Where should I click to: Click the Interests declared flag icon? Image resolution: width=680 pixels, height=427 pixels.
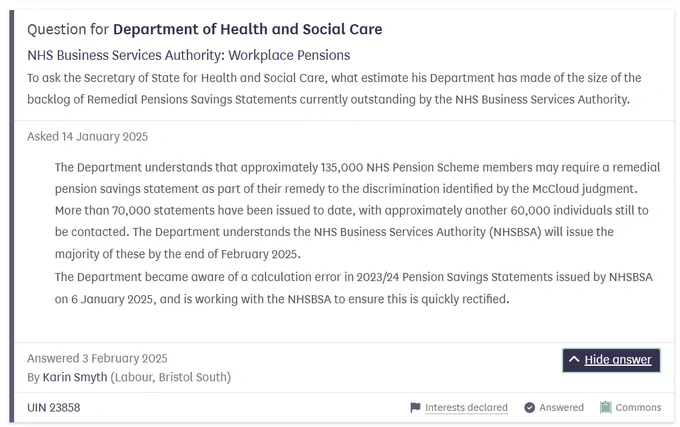(x=415, y=407)
